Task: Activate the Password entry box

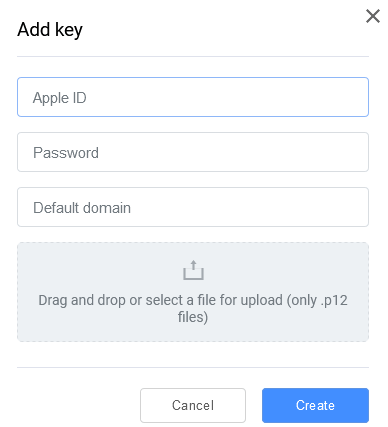Action: [x=193, y=152]
